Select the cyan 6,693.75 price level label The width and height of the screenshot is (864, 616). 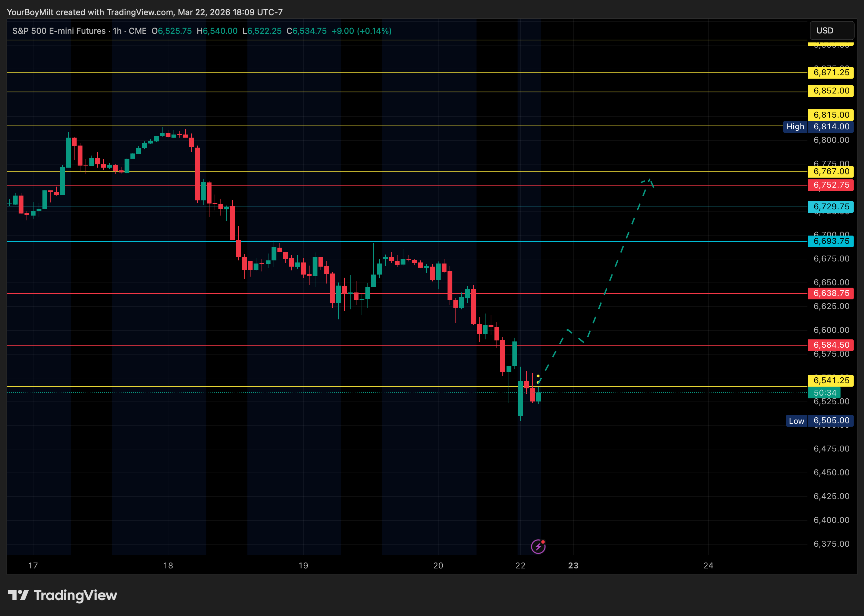click(831, 241)
